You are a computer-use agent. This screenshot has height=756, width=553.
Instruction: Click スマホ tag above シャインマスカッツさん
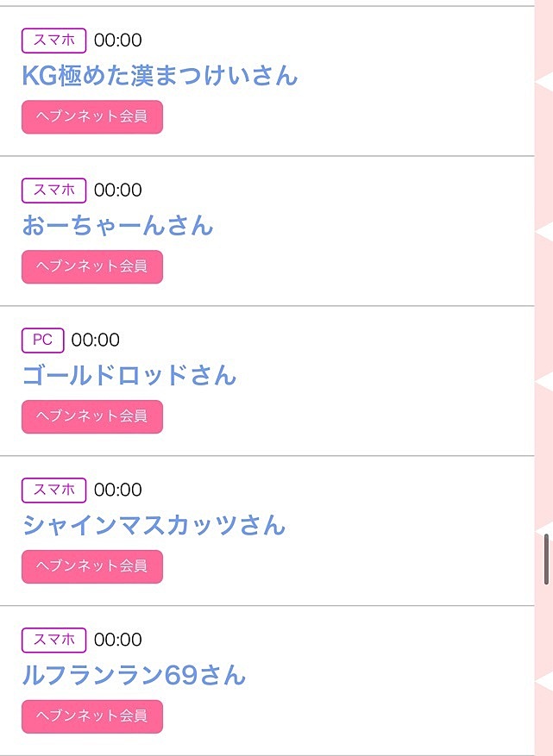(54, 490)
